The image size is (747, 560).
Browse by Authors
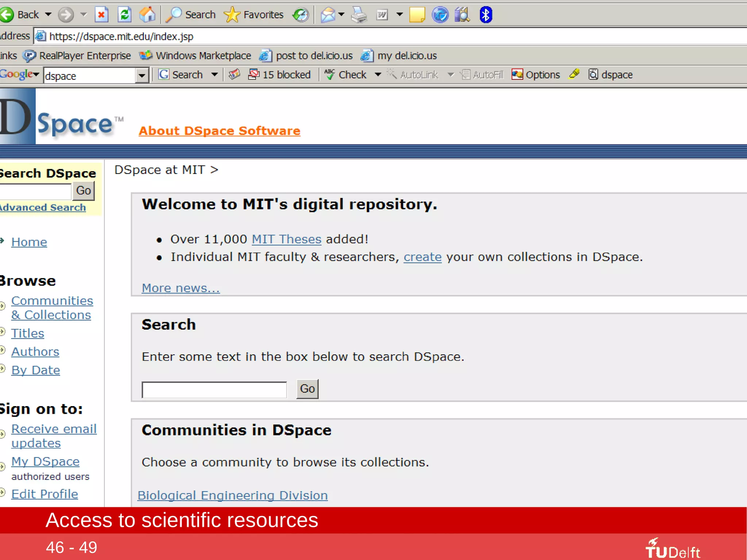(35, 351)
